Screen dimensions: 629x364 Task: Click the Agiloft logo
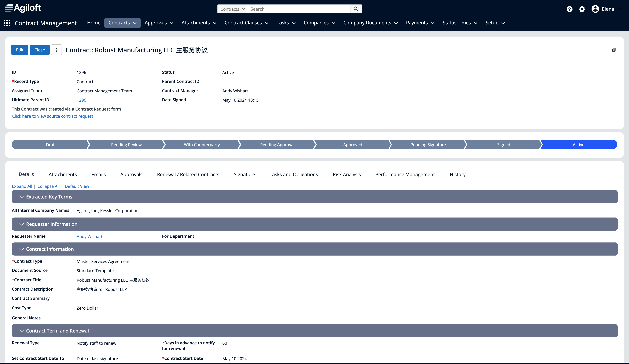pos(23,8)
